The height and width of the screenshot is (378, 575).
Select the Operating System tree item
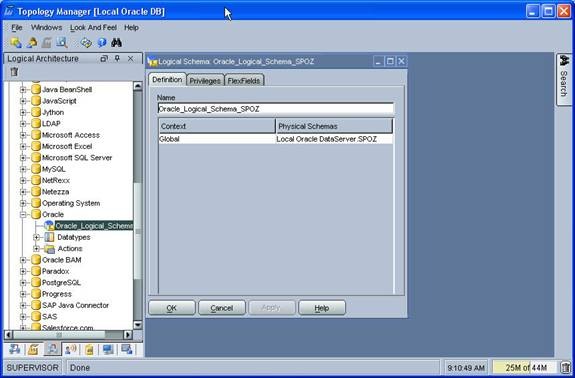71,203
